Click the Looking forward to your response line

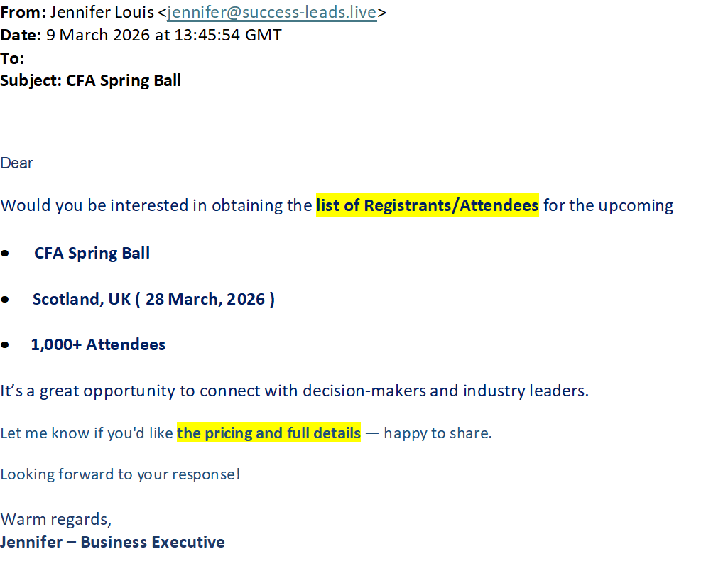pyautogui.click(x=120, y=474)
